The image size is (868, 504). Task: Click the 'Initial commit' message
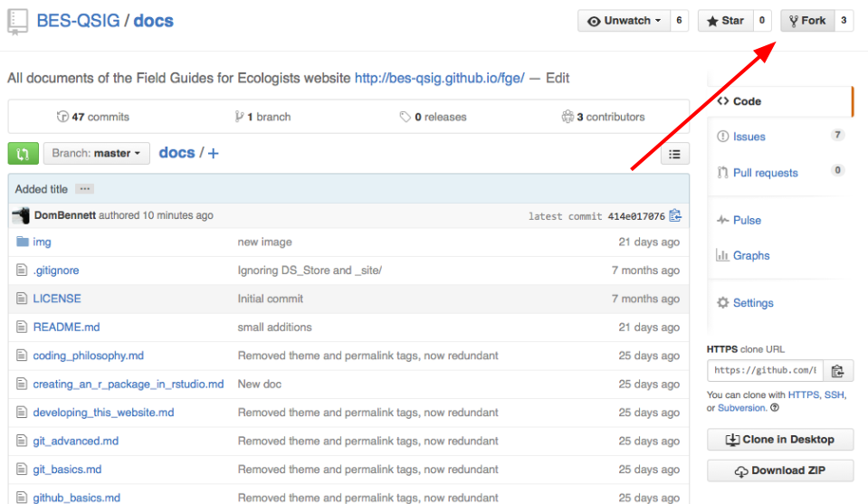click(270, 299)
